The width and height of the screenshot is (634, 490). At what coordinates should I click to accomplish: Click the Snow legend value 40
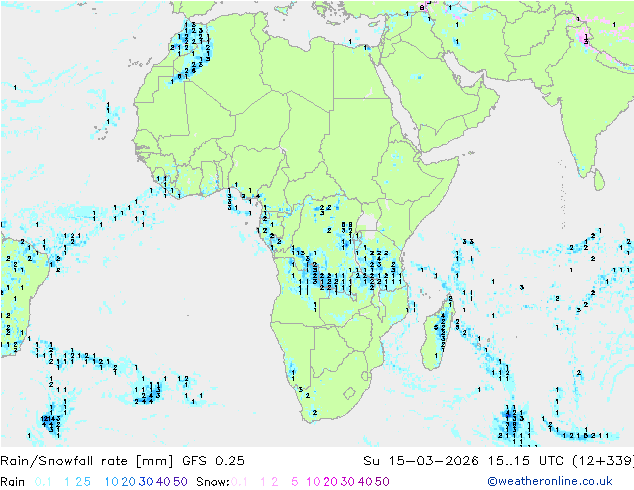365,482
